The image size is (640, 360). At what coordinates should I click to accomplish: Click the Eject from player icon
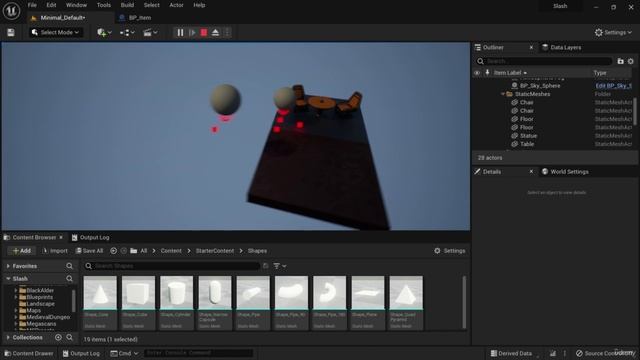215,33
